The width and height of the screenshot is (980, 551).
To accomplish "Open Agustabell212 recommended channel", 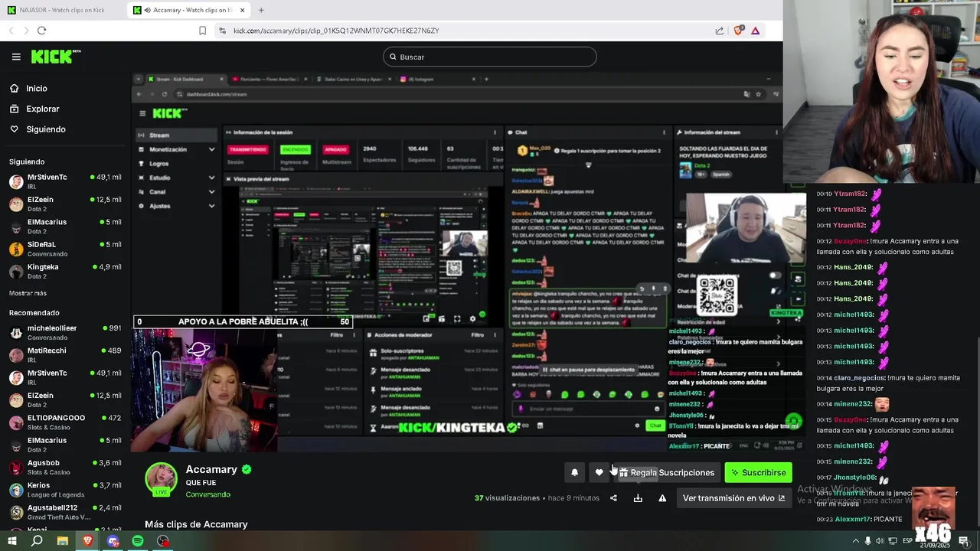I will pos(65,511).
